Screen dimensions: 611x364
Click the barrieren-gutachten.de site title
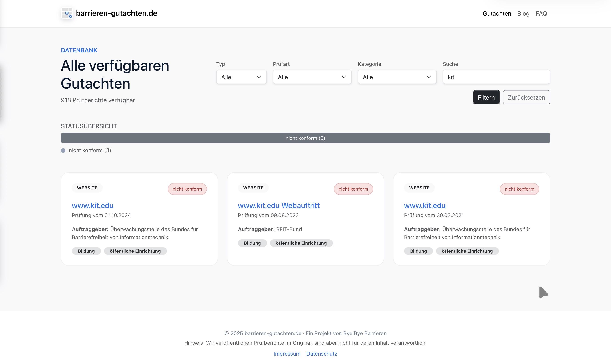click(116, 13)
